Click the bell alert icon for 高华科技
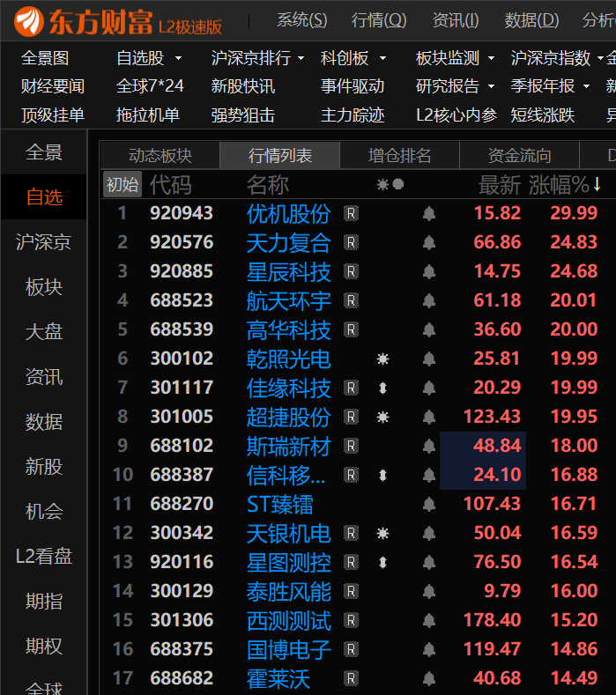 pyautogui.click(x=429, y=329)
